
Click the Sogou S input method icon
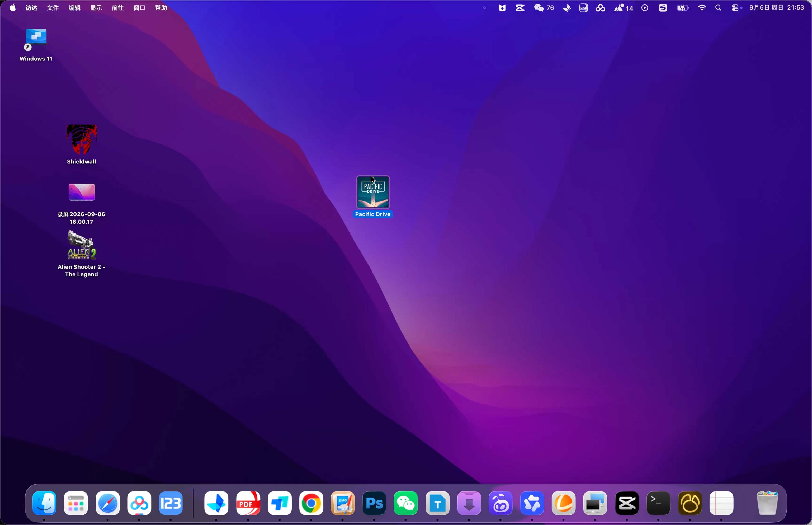tap(663, 8)
